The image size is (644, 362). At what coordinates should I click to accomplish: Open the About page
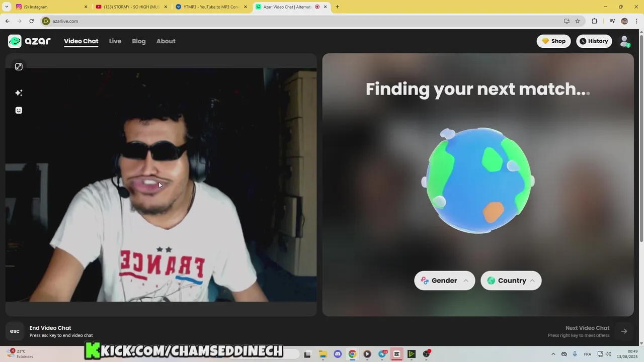point(166,41)
